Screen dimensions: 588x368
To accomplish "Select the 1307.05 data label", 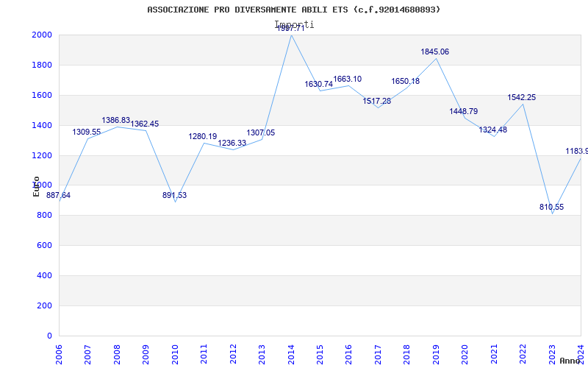I will pos(261,132).
